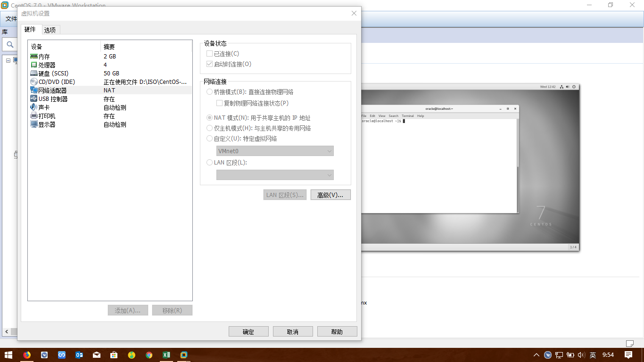Viewport: 644px width, 362px height.
Task: Click the network tray icon
Action: click(559, 355)
